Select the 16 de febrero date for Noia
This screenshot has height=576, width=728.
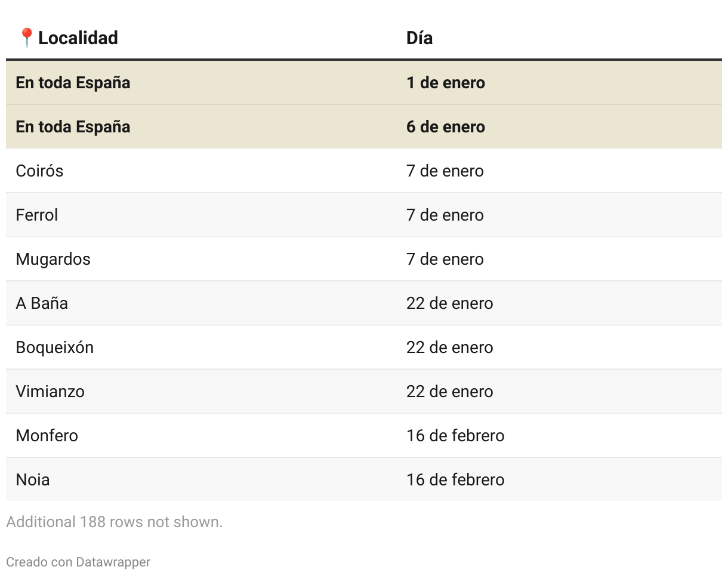tap(455, 479)
